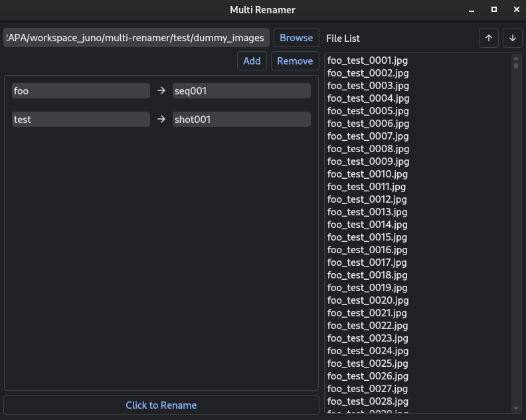The image size is (526, 420).
Task: Maximize the Multi Renamer window
Action: point(494,10)
